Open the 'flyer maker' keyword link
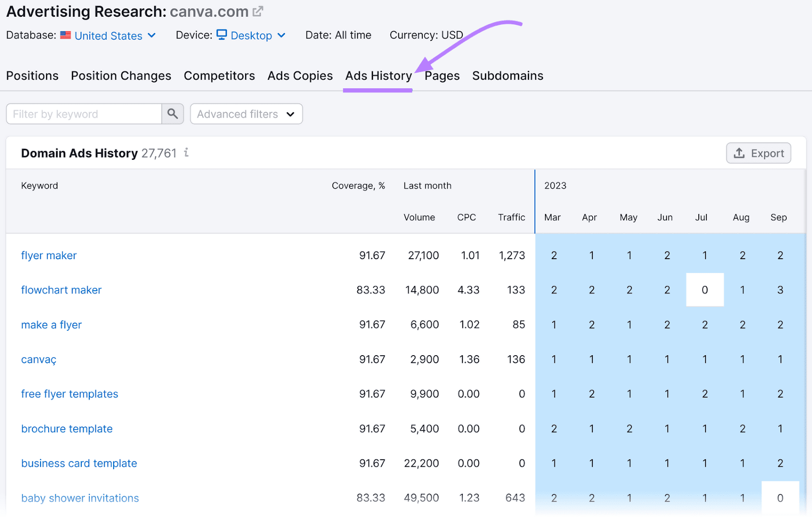 click(49, 255)
